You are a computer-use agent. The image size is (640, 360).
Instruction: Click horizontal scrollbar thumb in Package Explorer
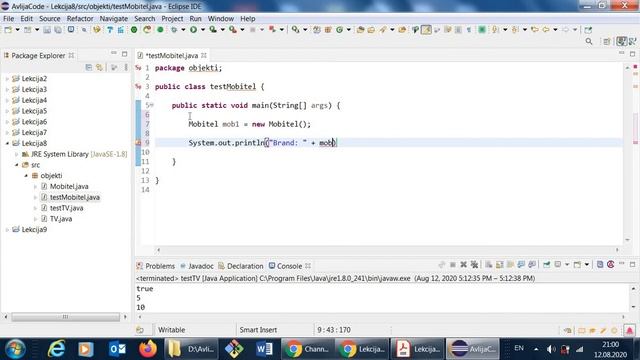65,317
